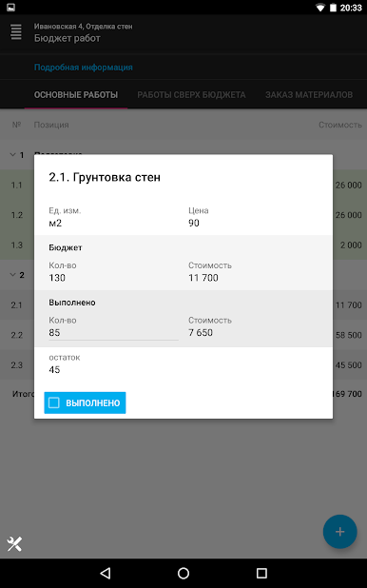This screenshot has width=367, height=588.
Task: Tap the tools wrench icon
Action: pyautogui.click(x=14, y=543)
